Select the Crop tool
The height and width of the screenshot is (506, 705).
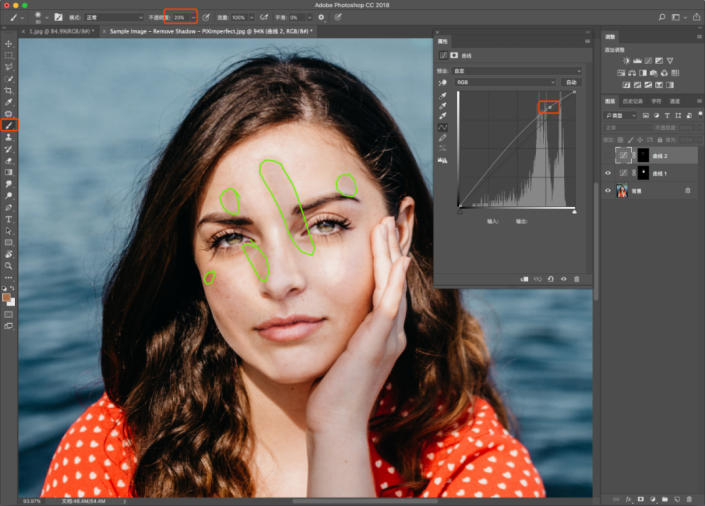pos(9,90)
